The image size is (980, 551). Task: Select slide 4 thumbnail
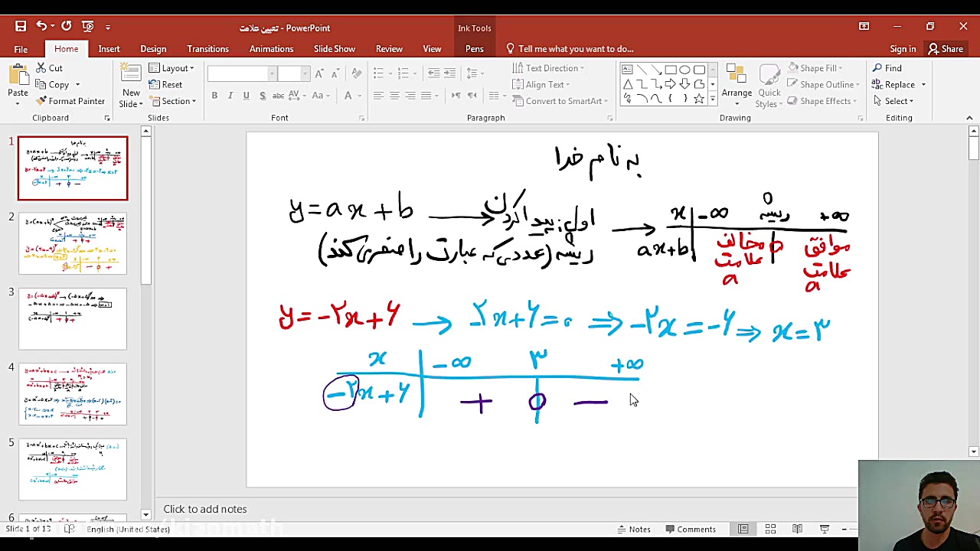pos(73,394)
